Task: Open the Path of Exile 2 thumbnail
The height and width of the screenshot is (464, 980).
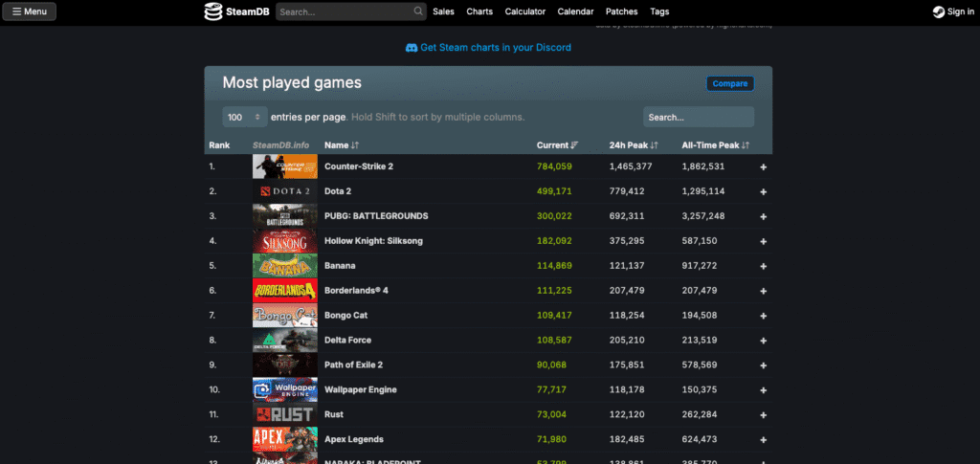Action: pos(285,365)
